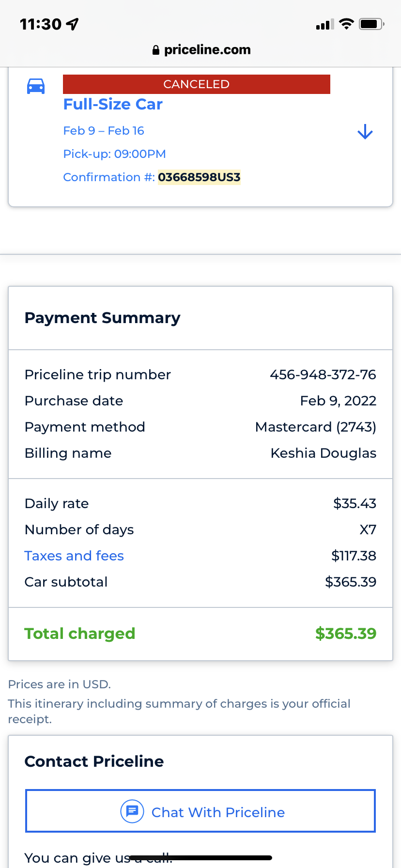Screen dimensions: 401x868
Task: Select the highlighted confirmation number 03668598US3
Action: click(199, 177)
